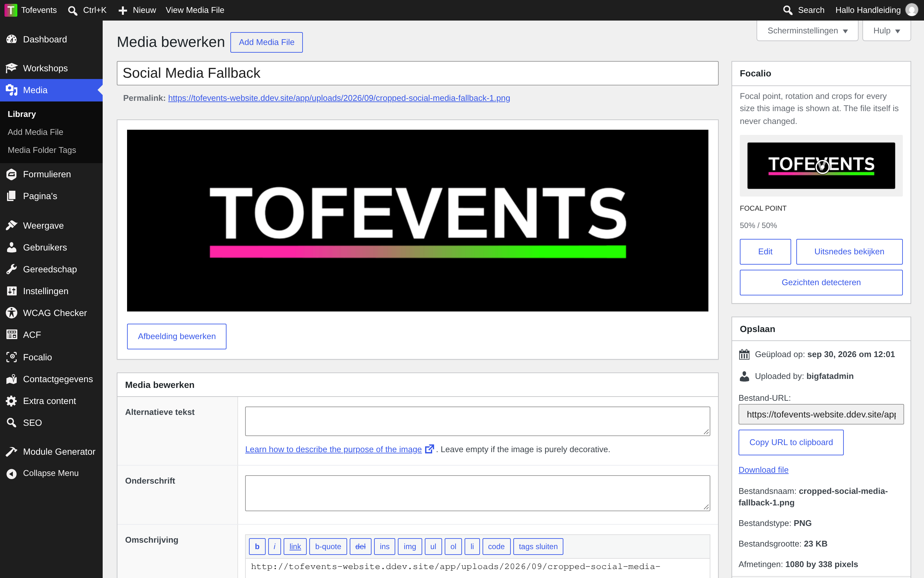Viewport: 924px width, 578px height.
Task: Expand the Hulp dropdown
Action: point(886,31)
